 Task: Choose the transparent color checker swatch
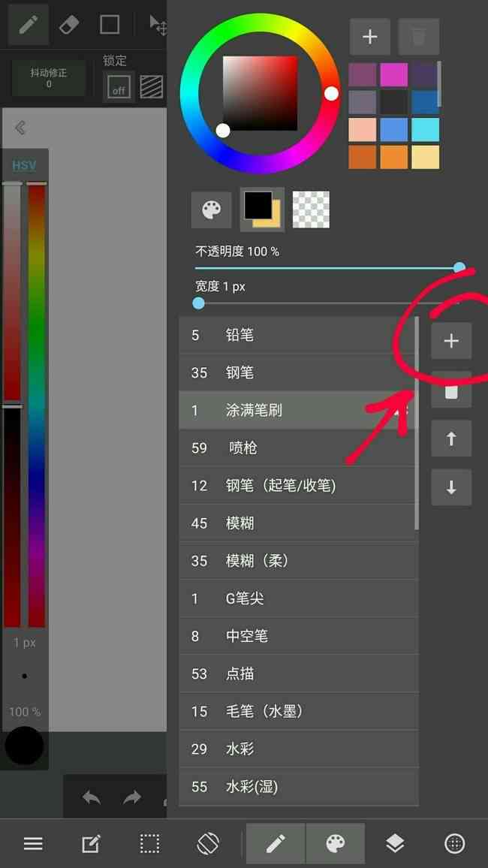311,209
